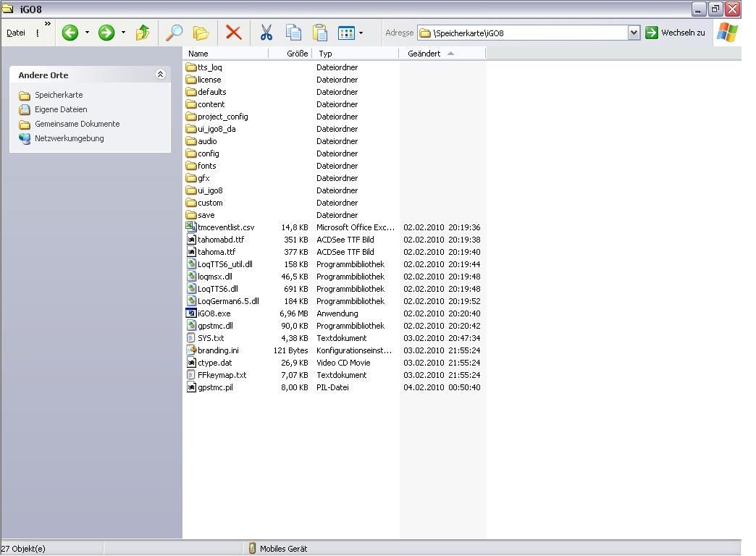Click the 6,96 MB size value

[x=293, y=313]
